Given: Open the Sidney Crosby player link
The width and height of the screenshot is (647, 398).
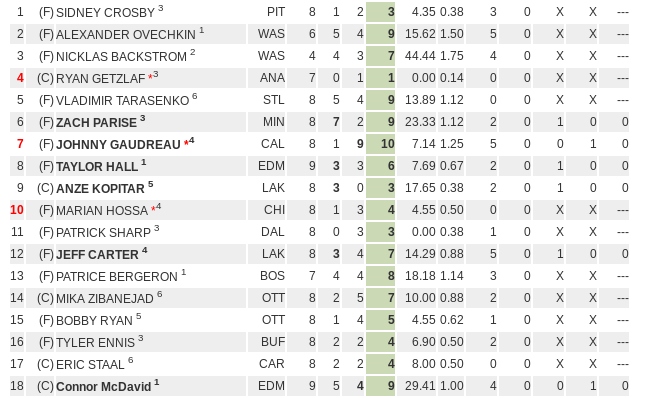Looking at the screenshot, I should [105, 12].
